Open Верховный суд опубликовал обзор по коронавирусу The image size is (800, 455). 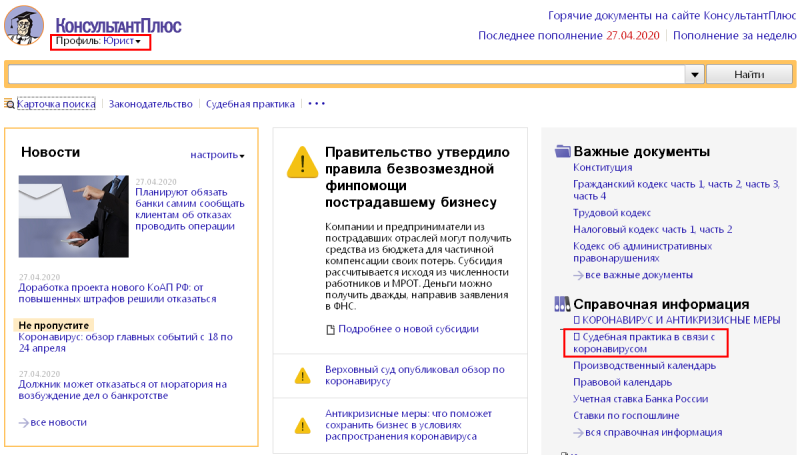click(415, 375)
